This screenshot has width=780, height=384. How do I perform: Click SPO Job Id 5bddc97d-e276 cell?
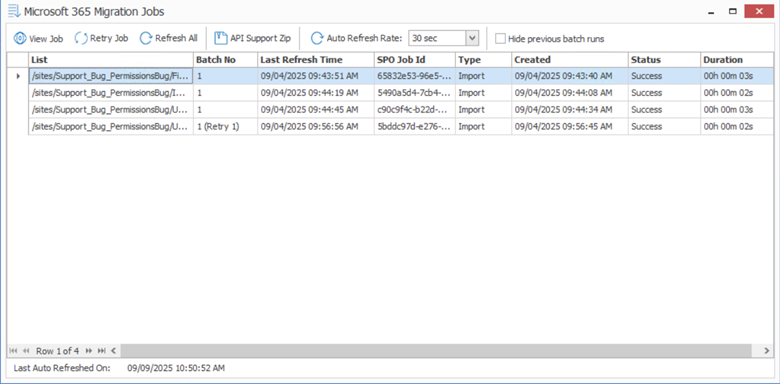coord(415,127)
